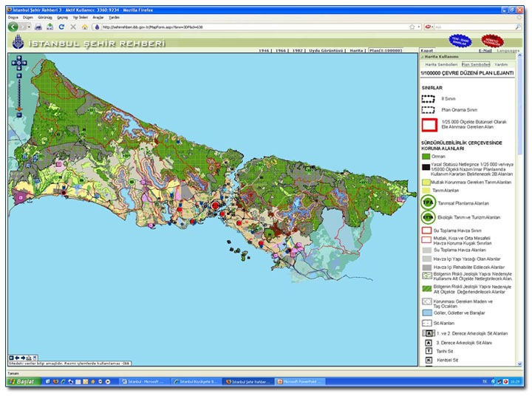This screenshot has width=532, height=396.
Task: Click the browser search box
Action: [474, 27]
